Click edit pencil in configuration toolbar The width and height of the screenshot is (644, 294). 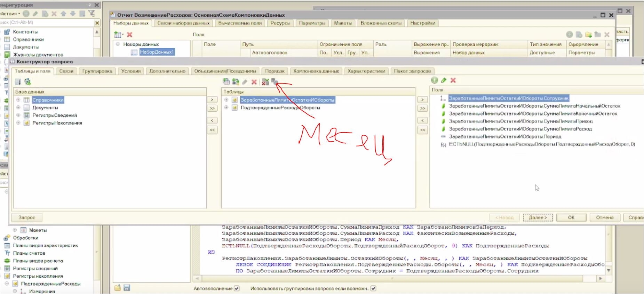[35, 14]
